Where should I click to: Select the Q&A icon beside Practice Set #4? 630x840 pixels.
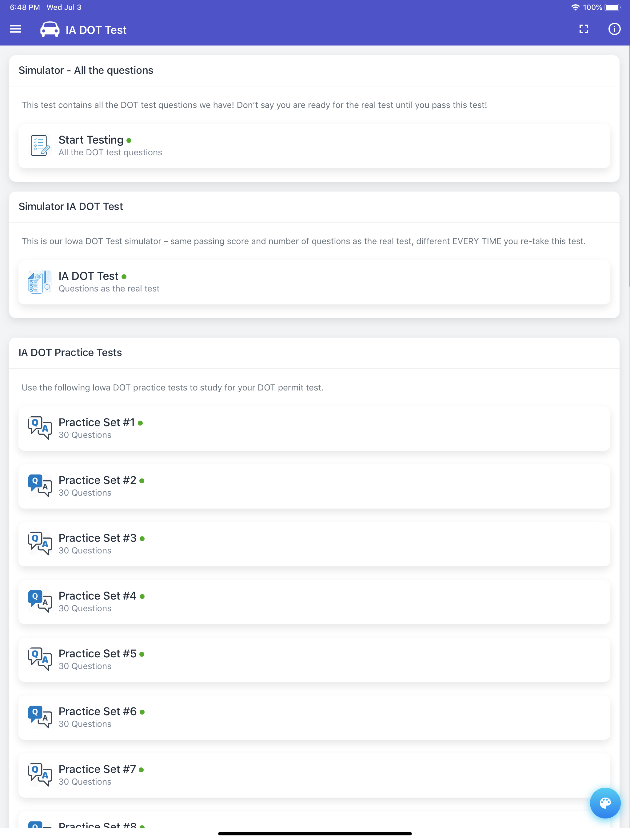click(x=39, y=601)
